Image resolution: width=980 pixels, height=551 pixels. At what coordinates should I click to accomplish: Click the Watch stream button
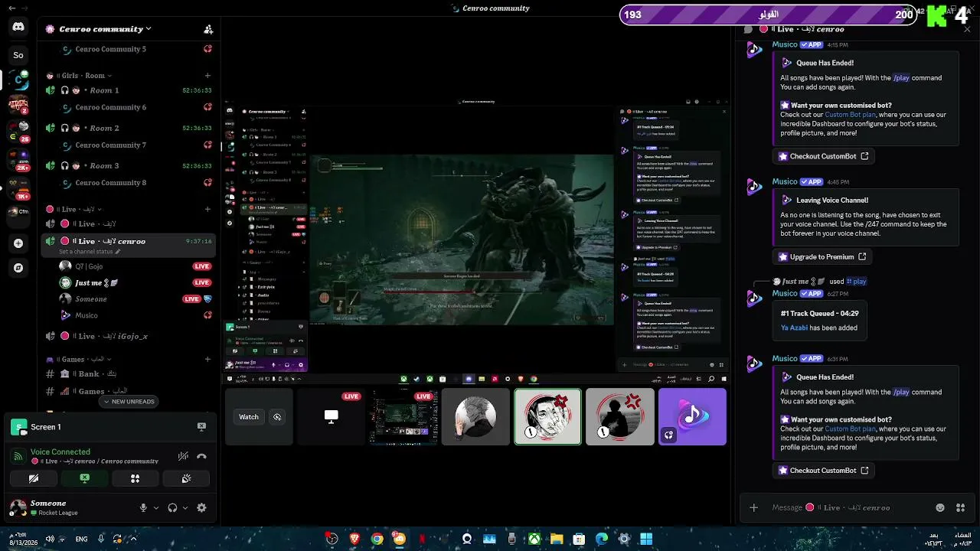click(249, 417)
